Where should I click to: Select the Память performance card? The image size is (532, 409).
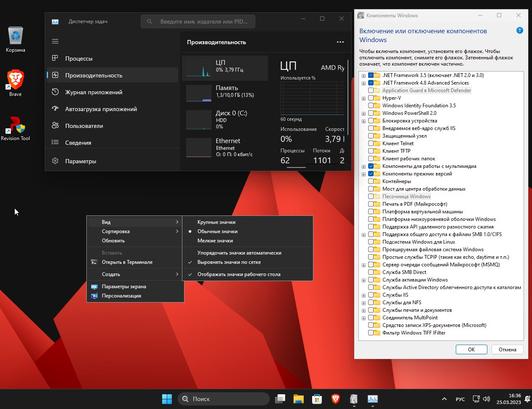click(x=225, y=93)
